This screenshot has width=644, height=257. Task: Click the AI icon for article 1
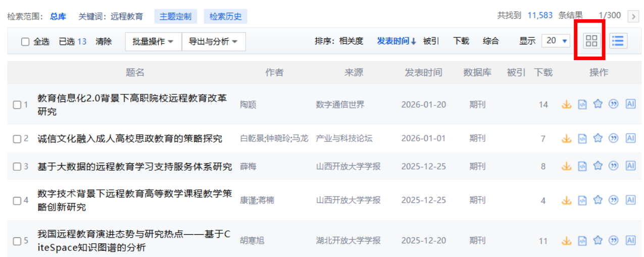point(630,104)
